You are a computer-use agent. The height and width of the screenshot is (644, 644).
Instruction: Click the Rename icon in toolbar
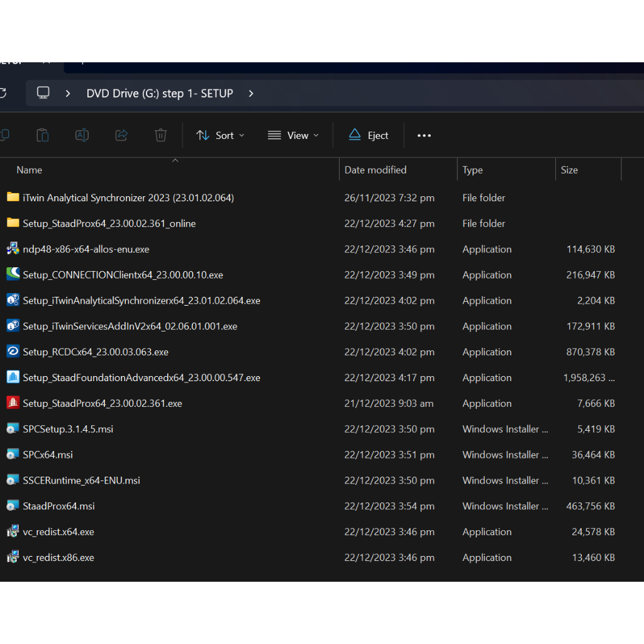(x=82, y=135)
